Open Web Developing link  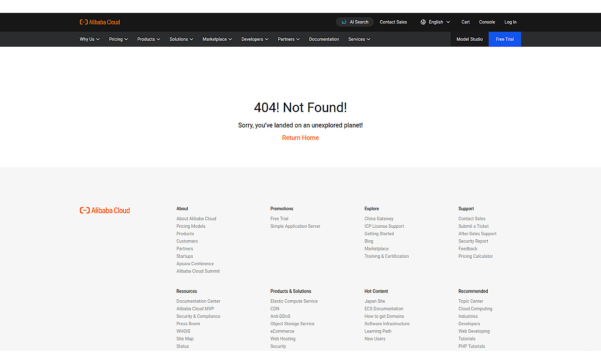point(474,331)
